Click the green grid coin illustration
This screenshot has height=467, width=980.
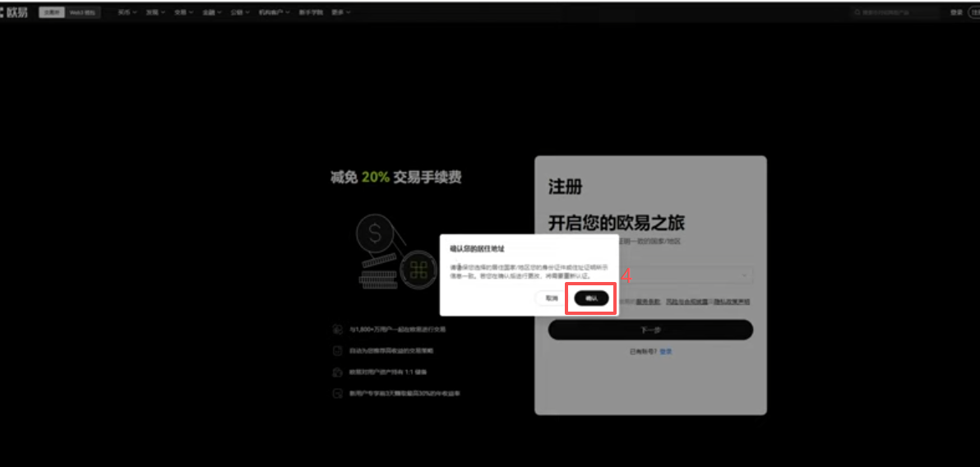(x=418, y=270)
